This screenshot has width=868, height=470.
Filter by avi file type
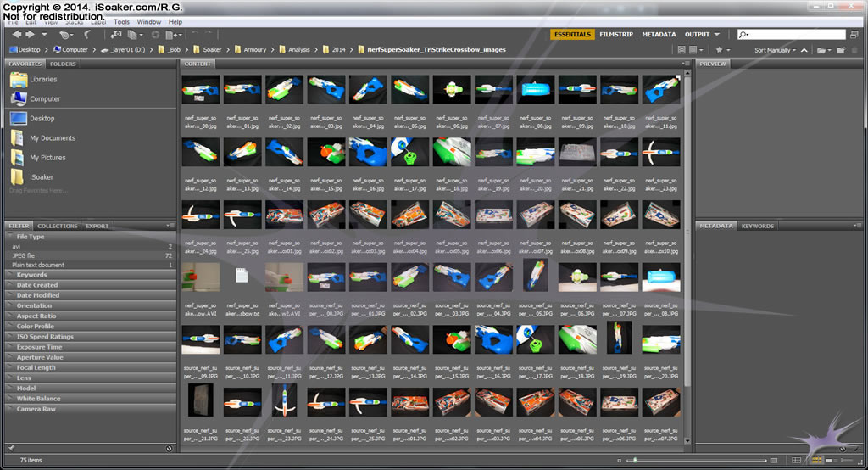[91, 246]
